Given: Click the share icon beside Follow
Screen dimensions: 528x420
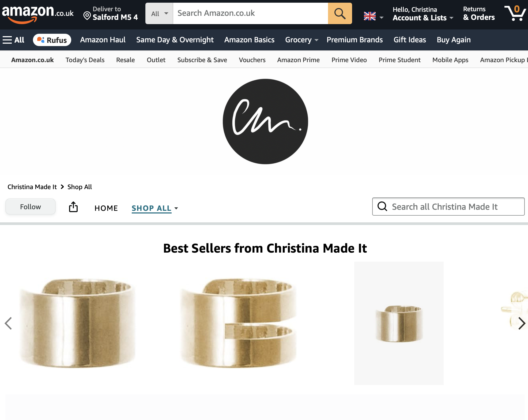Looking at the screenshot, I should [73, 207].
